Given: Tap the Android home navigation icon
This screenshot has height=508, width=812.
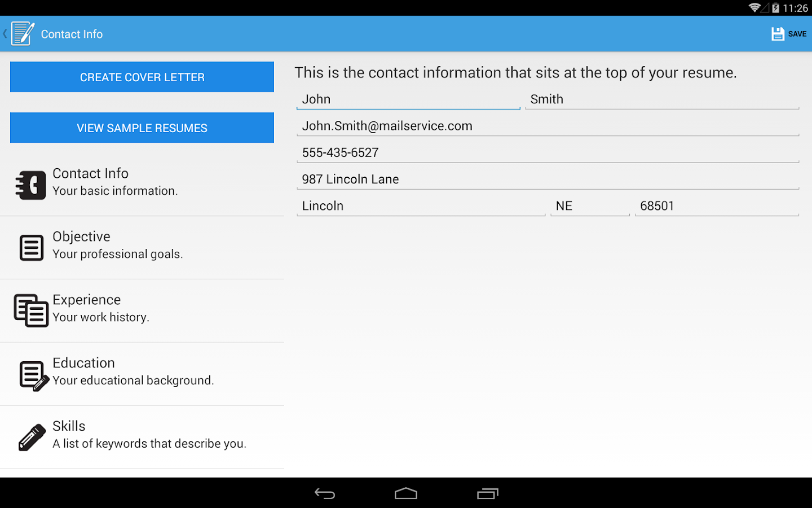Looking at the screenshot, I should 406,494.
